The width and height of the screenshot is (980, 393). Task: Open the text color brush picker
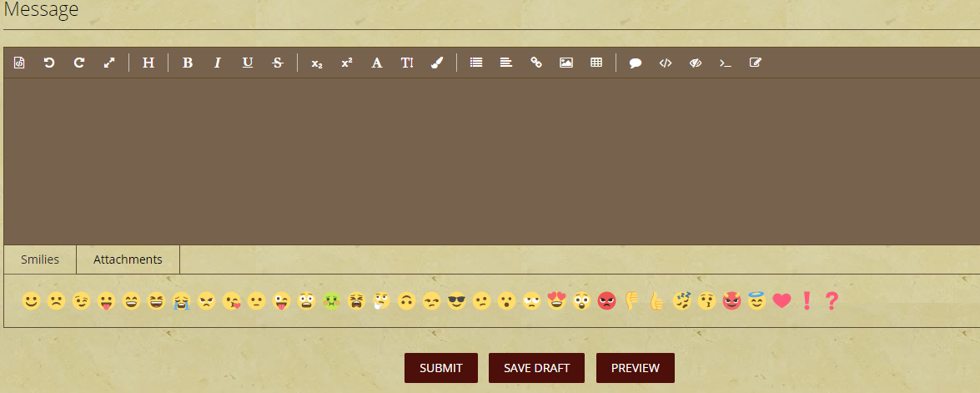(437, 63)
